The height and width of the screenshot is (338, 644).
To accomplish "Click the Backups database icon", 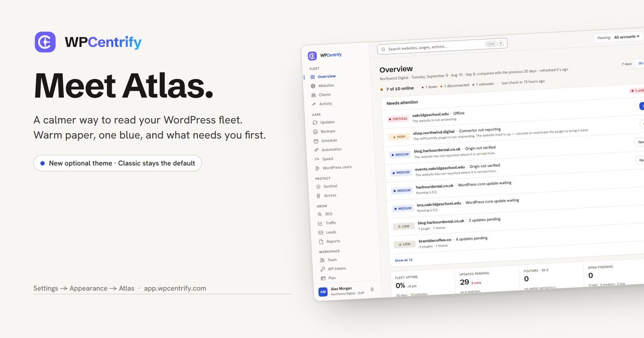I will [316, 132].
